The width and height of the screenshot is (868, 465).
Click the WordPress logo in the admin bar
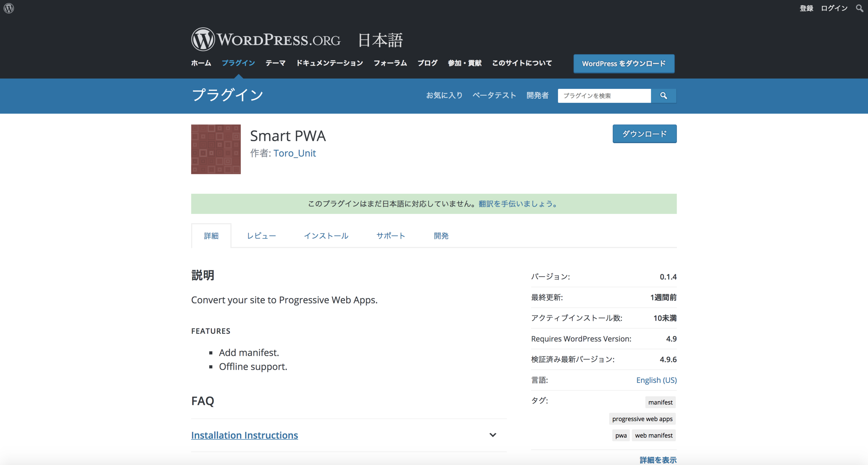pyautogui.click(x=9, y=8)
